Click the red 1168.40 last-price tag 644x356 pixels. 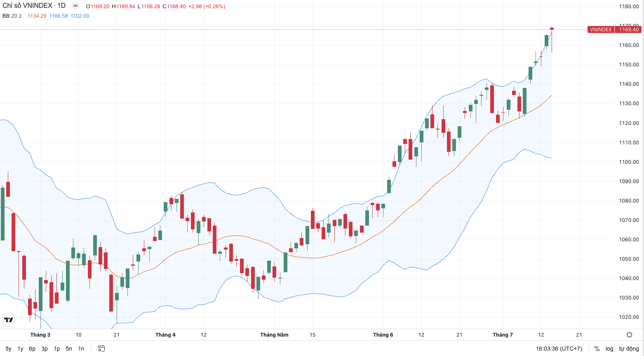[x=629, y=30]
